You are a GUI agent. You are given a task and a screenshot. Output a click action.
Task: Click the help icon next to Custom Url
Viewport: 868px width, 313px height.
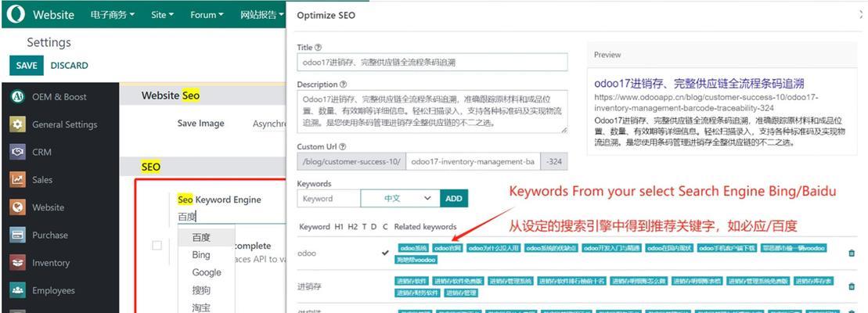[343, 147]
